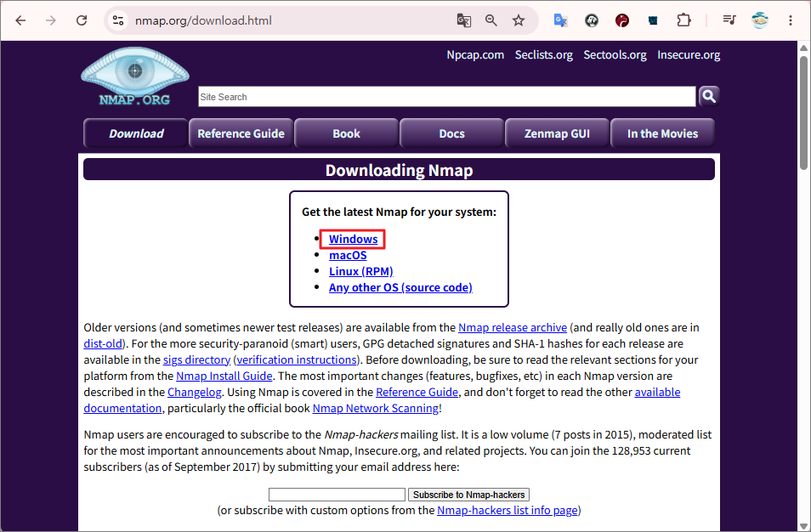Screen dimensions: 811x532
Task: Open the dist-old link
Action: point(103,344)
